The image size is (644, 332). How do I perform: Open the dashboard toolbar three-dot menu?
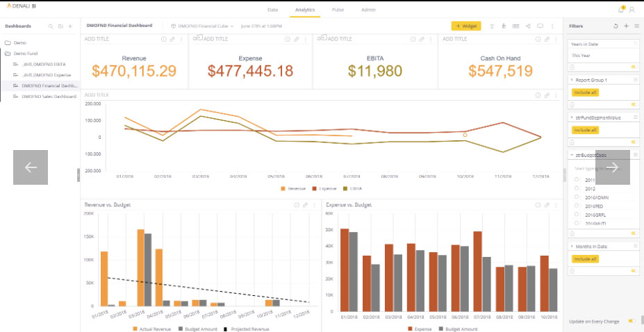click(x=552, y=26)
